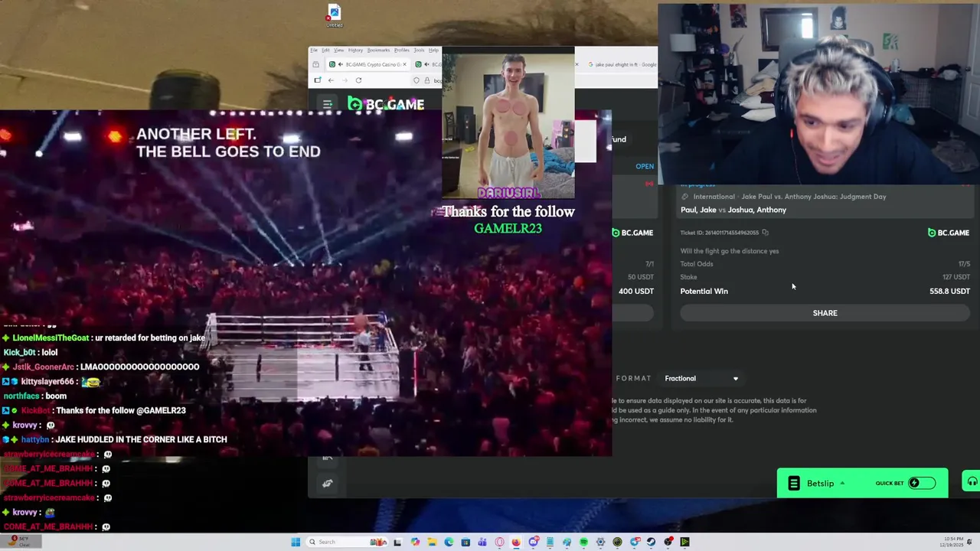The height and width of the screenshot is (551, 980).
Task: Expand the Betslip panel arrow
Action: point(842,483)
